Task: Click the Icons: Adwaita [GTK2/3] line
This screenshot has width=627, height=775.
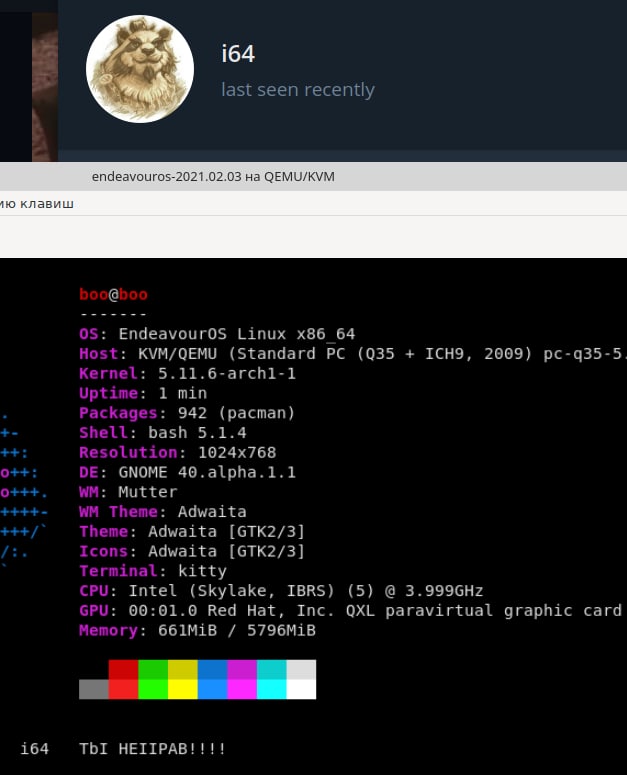Action: (192, 552)
